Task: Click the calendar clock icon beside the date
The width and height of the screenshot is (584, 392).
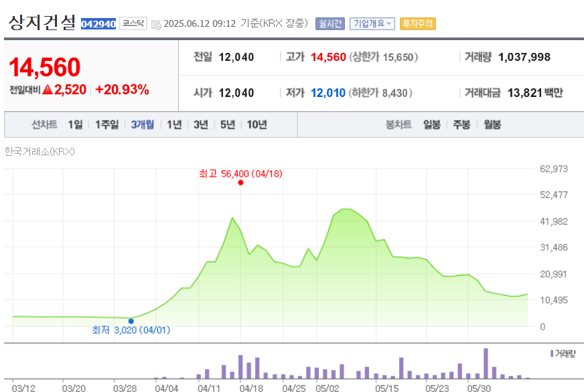Action: [x=156, y=25]
